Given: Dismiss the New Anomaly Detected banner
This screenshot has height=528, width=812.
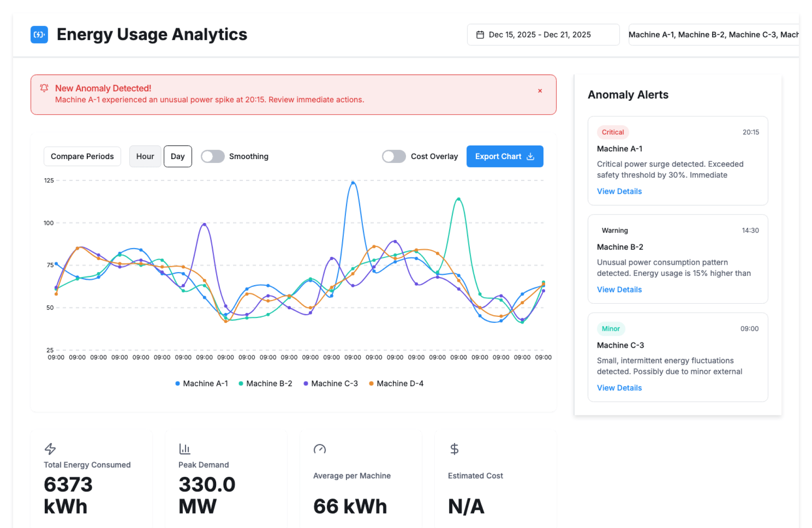Looking at the screenshot, I should pyautogui.click(x=540, y=91).
